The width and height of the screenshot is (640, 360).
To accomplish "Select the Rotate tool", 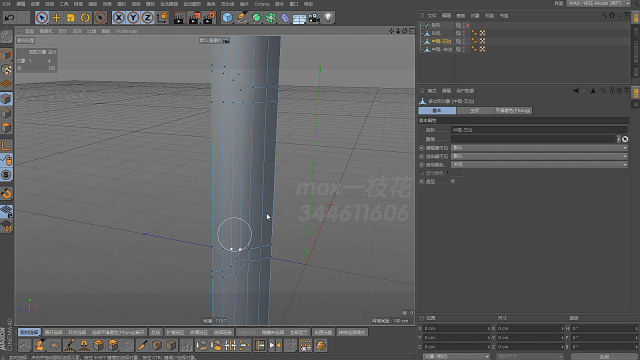I will click(x=85, y=18).
